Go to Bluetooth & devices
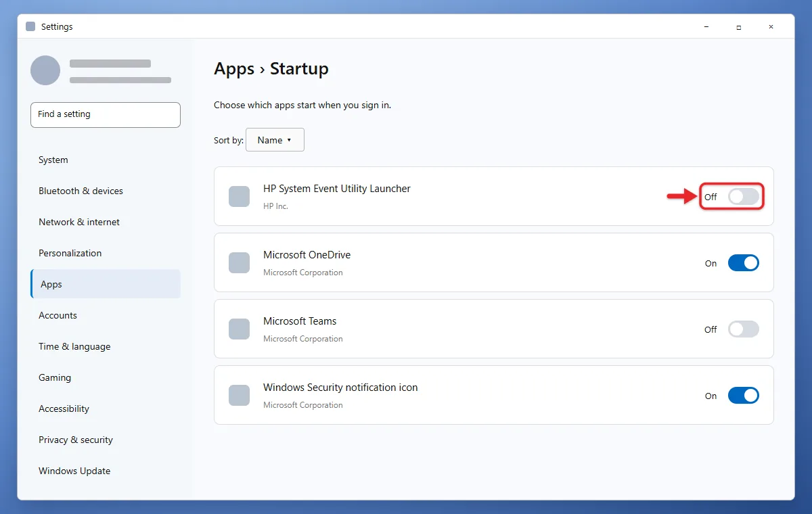This screenshot has height=514, width=812. click(x=106, y=191)
